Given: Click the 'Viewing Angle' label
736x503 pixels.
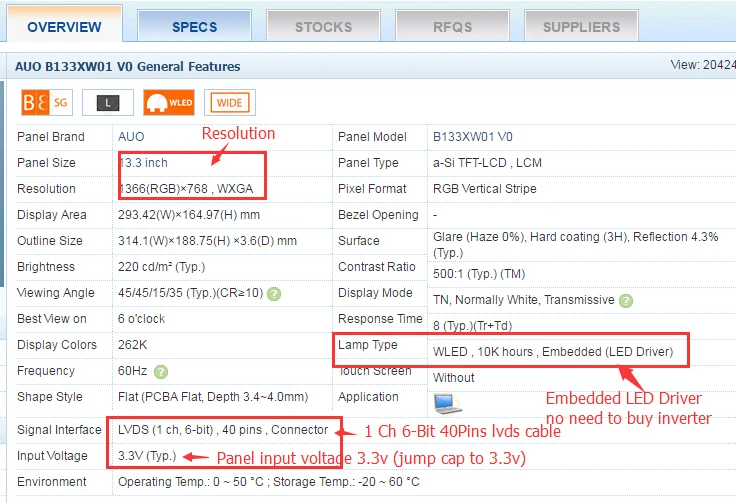Looking at the screenshot, I should 55,293.
